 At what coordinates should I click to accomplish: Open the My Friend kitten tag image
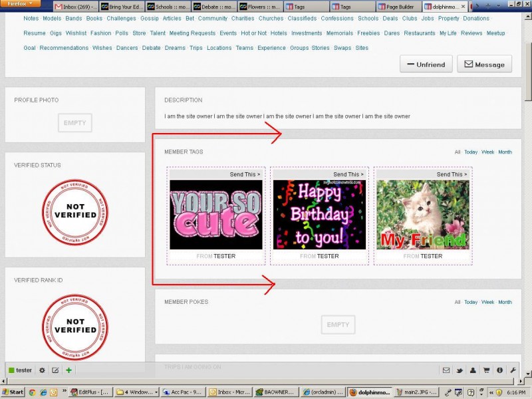pos(423,214)
